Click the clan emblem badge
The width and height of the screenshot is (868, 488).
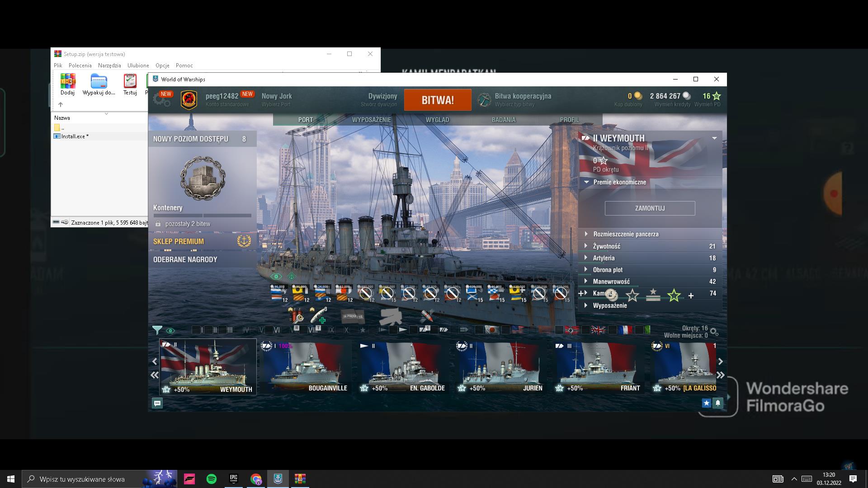click(189, 100)
